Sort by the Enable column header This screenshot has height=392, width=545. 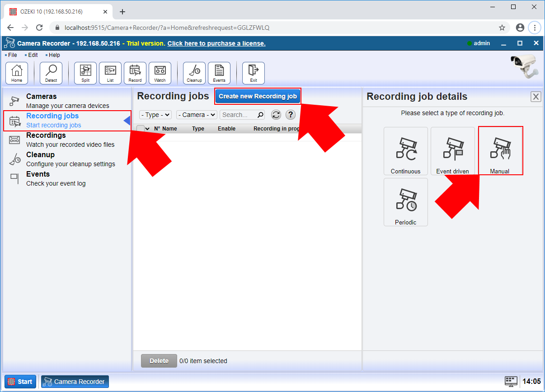click(226, 129)
